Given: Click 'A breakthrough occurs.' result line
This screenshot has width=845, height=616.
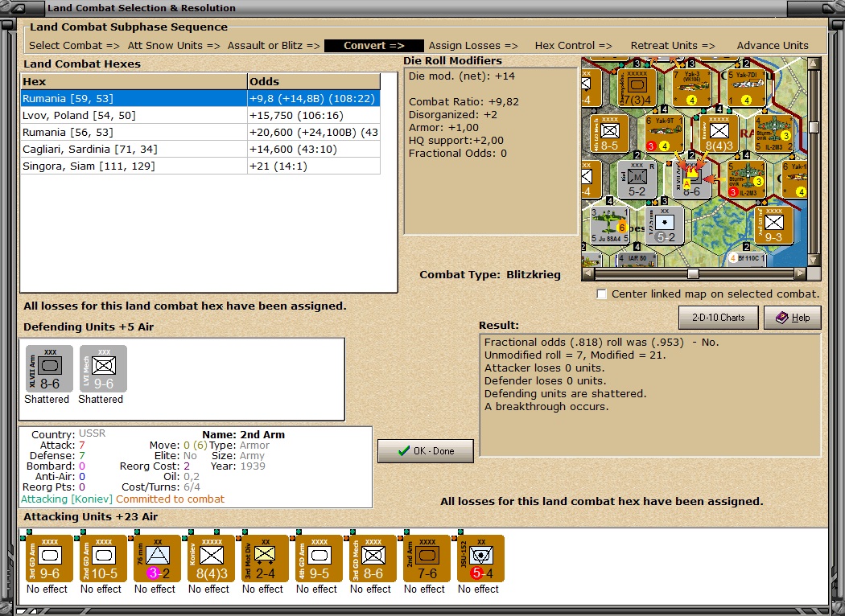Looking at the screenshot, I should pyautogui.click(x=546, y=407).
